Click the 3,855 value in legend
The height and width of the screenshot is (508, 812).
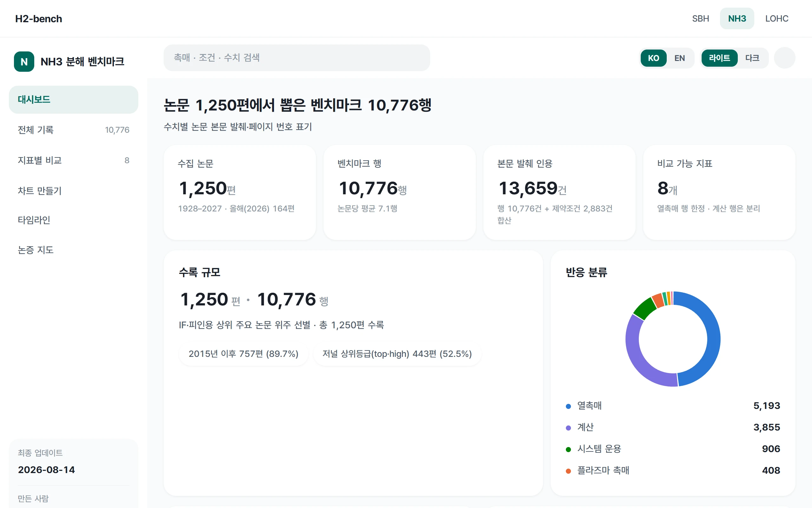tap(767, 427)
